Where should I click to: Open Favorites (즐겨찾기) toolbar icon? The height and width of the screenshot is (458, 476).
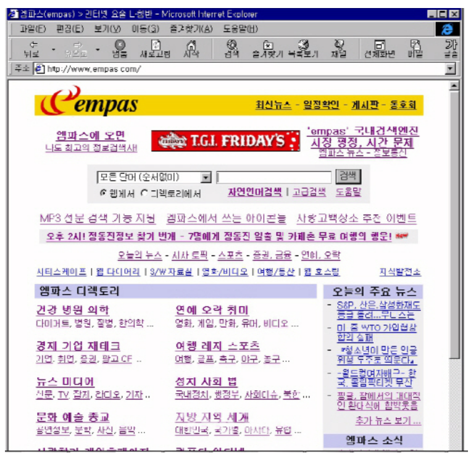coord(267,48)
